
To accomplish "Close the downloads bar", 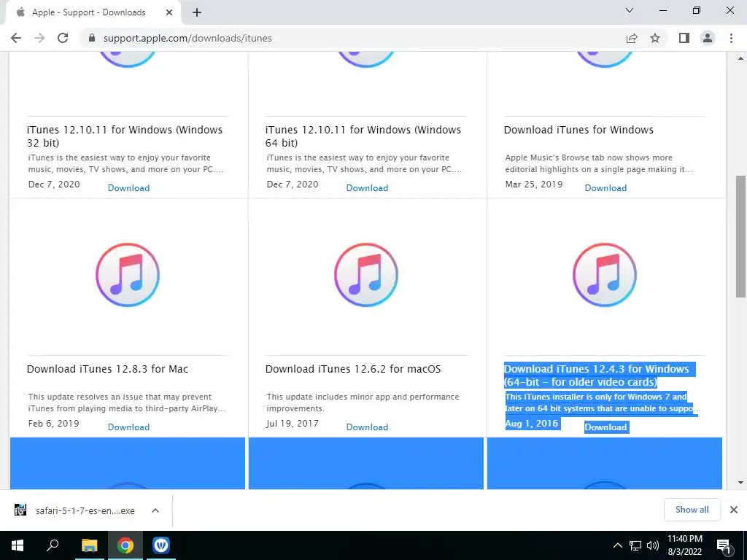I will [734, 510].
